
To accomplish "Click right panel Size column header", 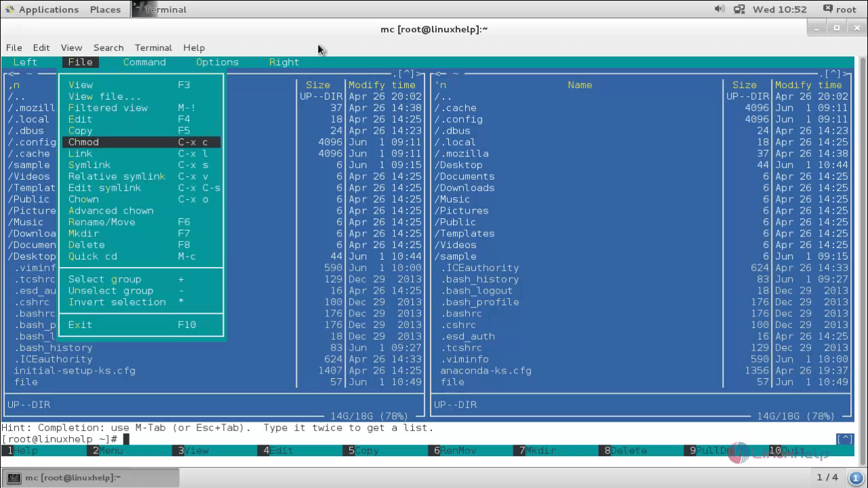I will (x=744, y=85).
